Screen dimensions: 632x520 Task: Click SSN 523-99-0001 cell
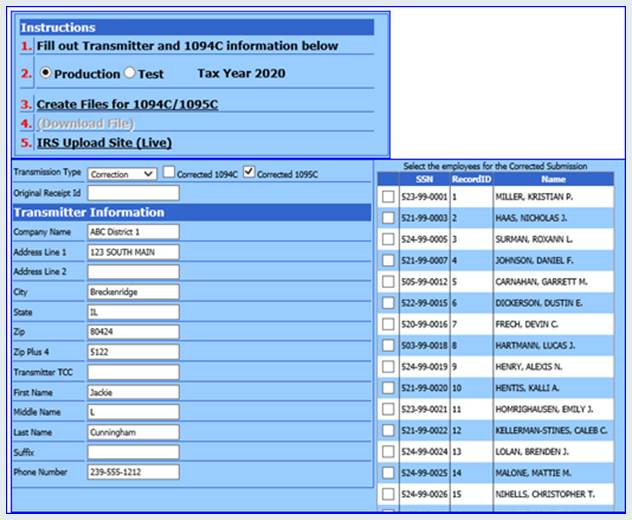point(424,197)
